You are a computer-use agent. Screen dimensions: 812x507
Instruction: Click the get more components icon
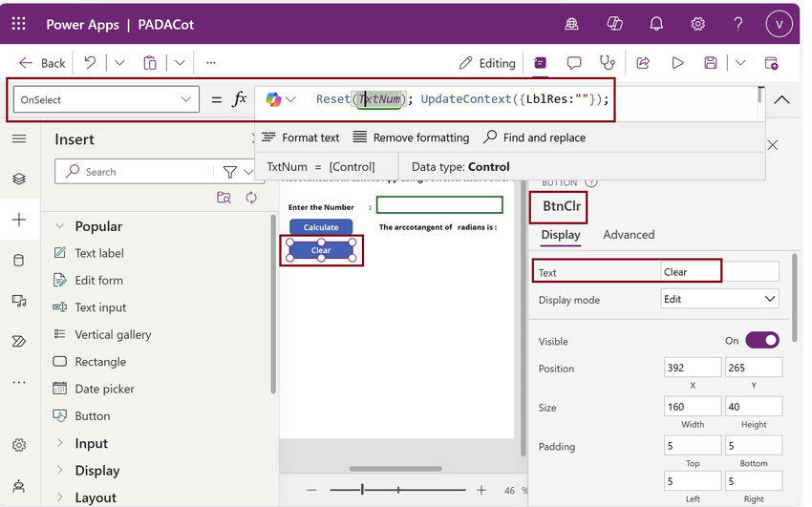pyautogui.click(x=224, y=198)
